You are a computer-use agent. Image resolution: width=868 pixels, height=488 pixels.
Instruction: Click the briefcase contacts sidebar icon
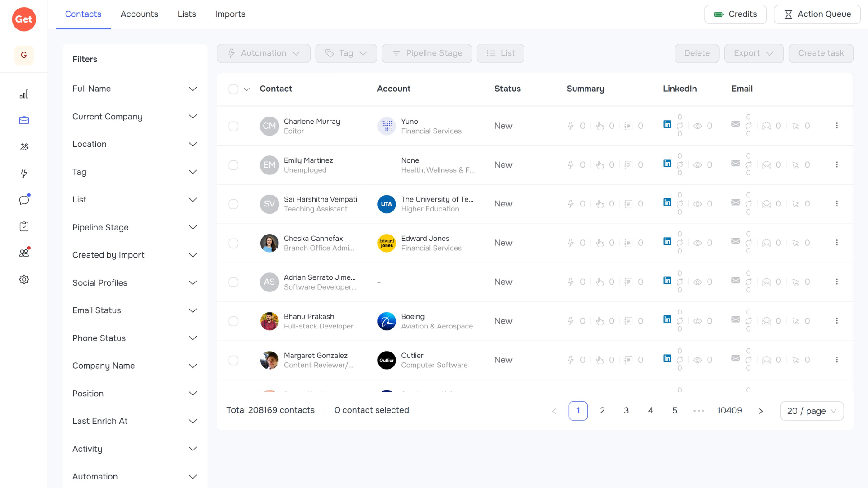24,120
